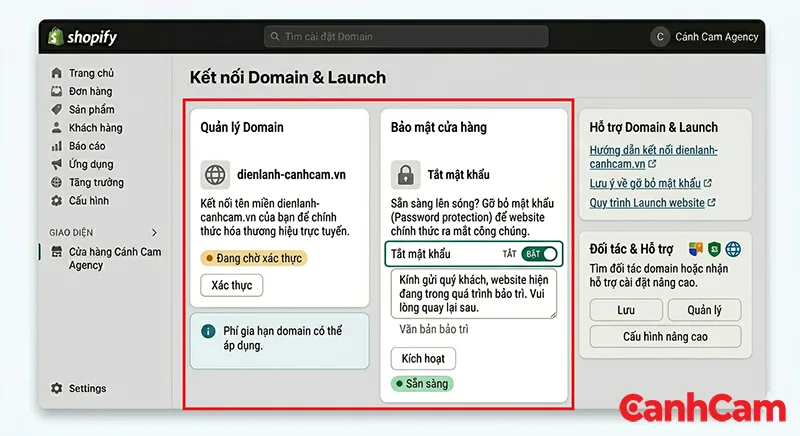Click the Sẵn sàng status badge

click(422, 383)
